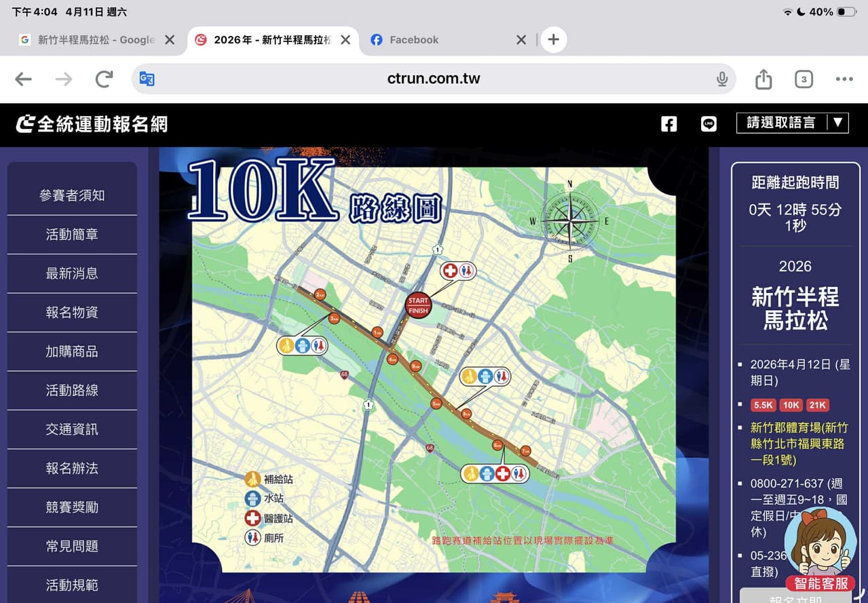The width and height of the screenshot is (868, 603).
Task: Tap the browser back arrow
Action: point(23,79)
